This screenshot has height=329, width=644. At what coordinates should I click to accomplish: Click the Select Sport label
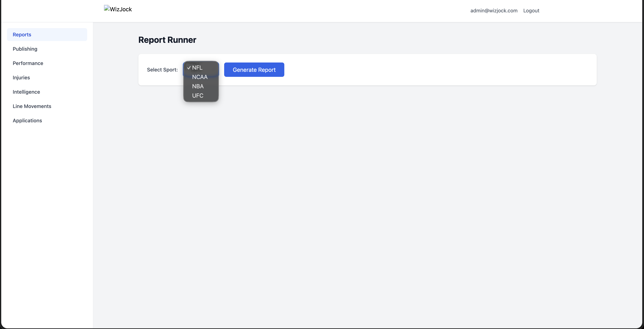click(x=162, y=70)
